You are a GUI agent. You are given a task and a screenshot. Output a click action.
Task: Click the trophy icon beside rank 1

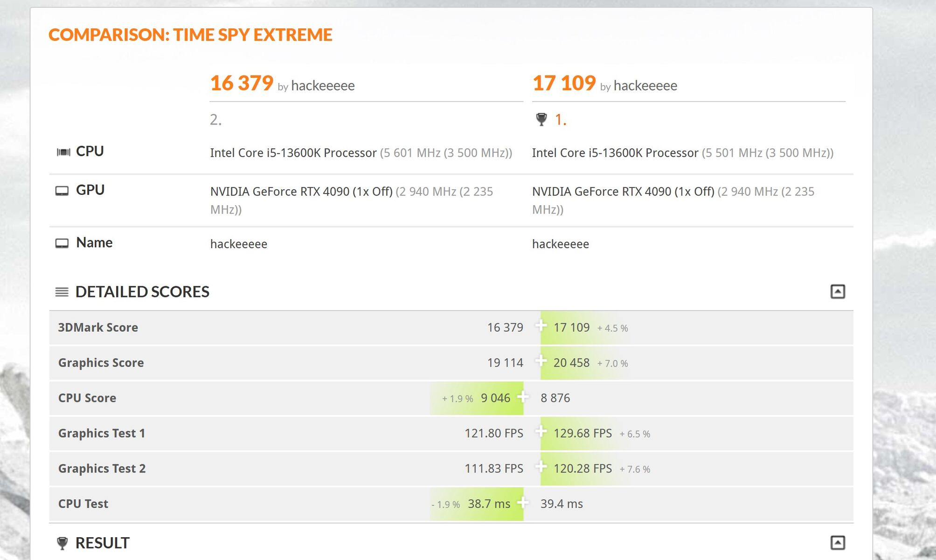(x=541, y=119)
